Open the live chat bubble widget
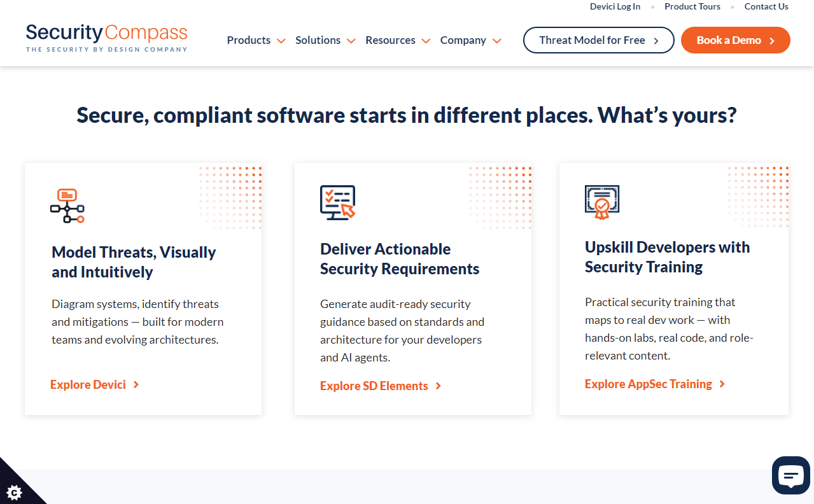Image resolution: width=814 pixels, height=504 pixels. (x=790, y=475)
